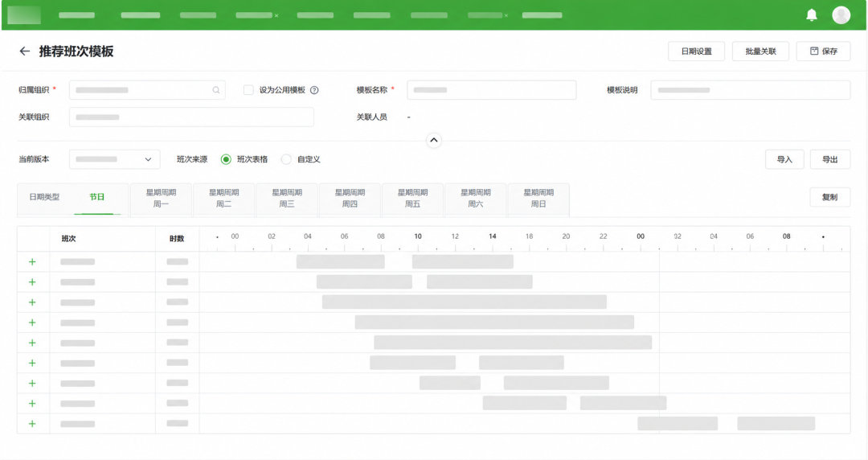Click the green plus on the fifth shift row
This screenshot has height=460, width=868.
(x=32, y=343)
